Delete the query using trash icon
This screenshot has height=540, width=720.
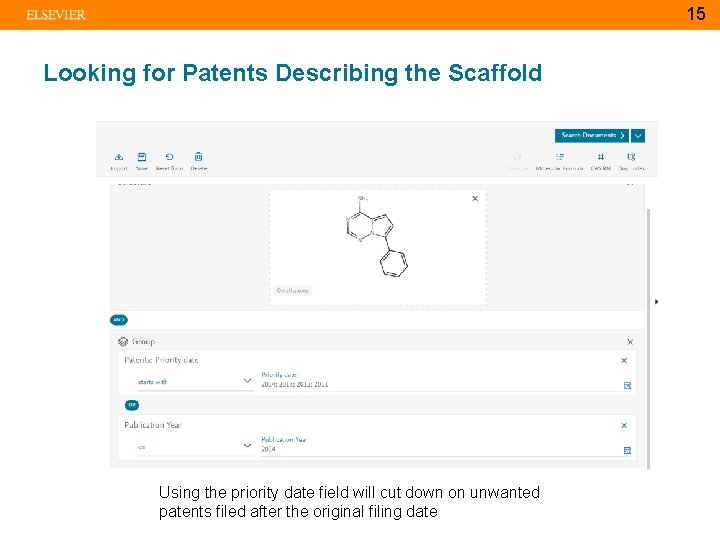(199, 157)
